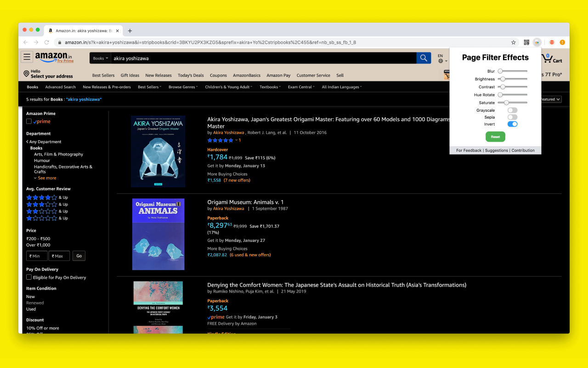Open the shopping Cart icon

(x=552, y=58)
